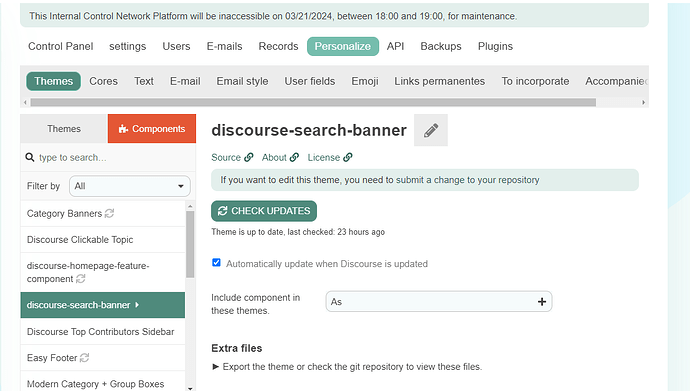The width and height of the screenshot is (690, 391).
Task: Open the Plugins tab
Action: (x=495, y=46)
